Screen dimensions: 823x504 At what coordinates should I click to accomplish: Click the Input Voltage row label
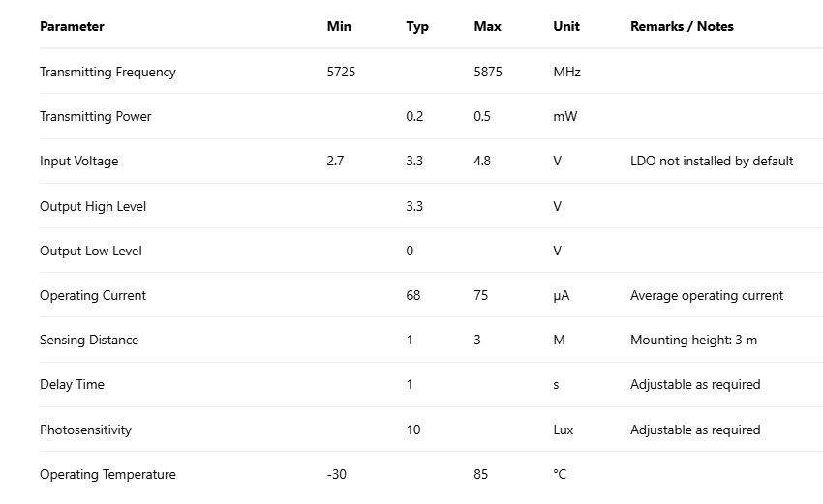78,162
